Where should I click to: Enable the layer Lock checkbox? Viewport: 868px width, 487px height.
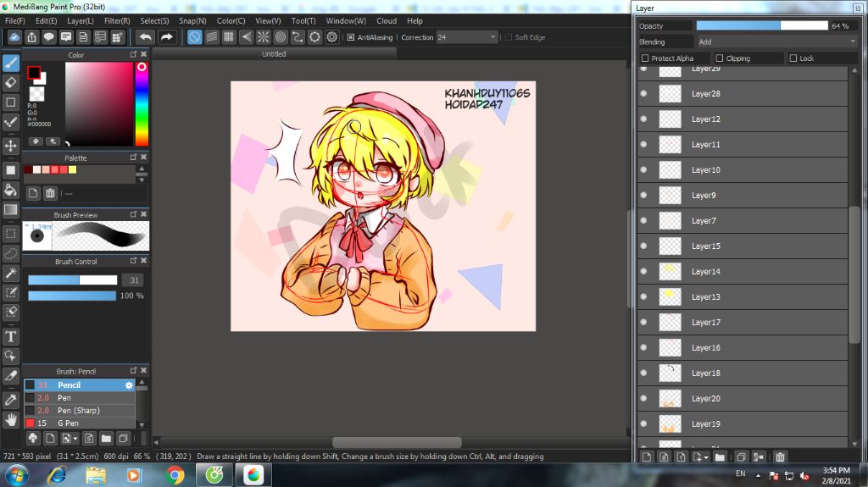(x=793, y=58)
